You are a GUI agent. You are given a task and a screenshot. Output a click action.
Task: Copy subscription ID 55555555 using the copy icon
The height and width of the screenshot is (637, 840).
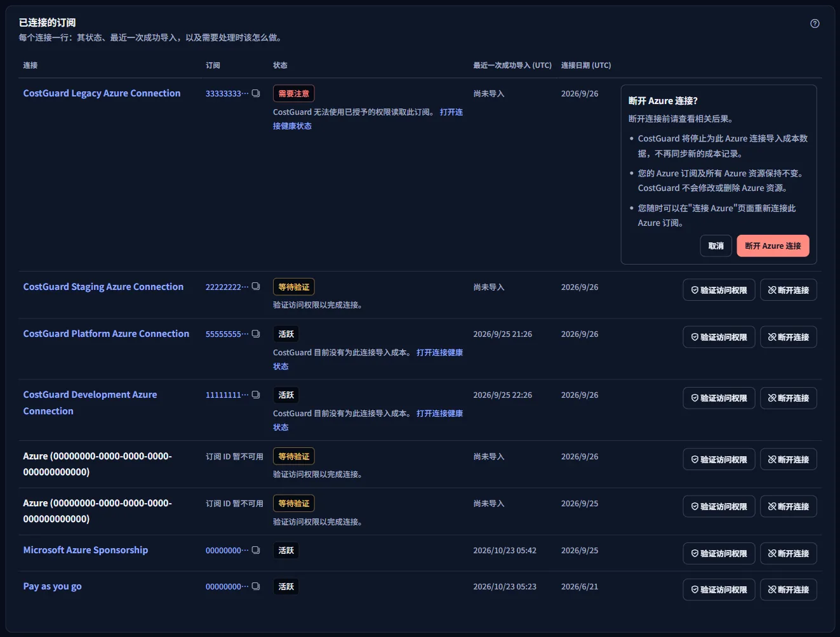pyautogui.click(x=256, y=334)
